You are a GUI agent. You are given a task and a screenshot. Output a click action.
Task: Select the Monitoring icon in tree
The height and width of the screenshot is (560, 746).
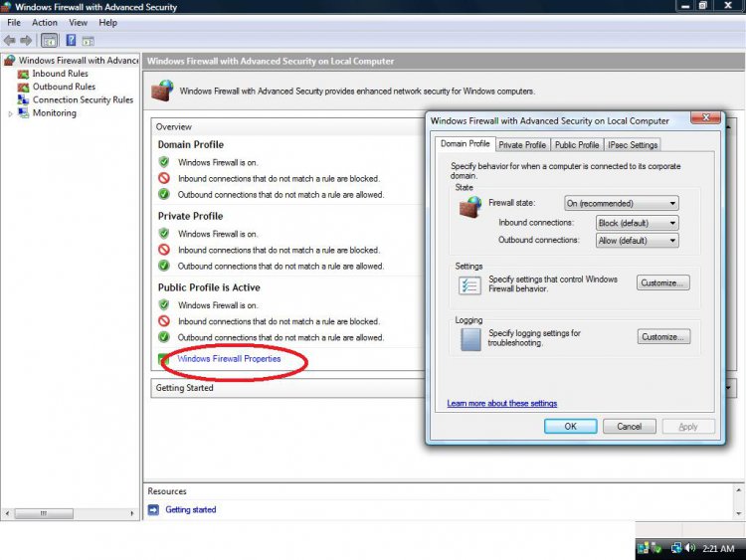[x=23, y=113]
